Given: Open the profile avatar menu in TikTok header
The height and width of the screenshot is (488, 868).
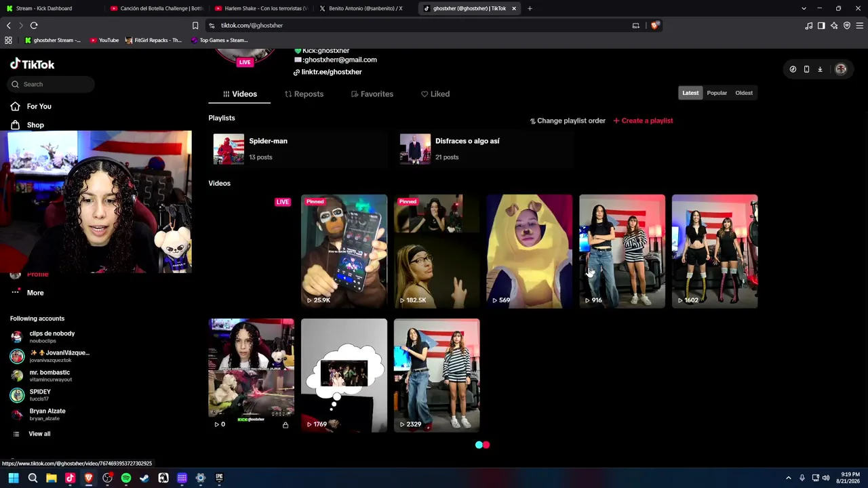Looking at the screenshot, I should click(841, 69).
